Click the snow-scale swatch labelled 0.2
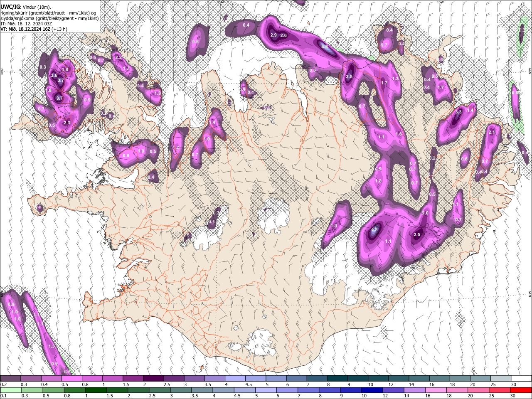The height and width of the screenshot is (399, 532). coord(10,379)
